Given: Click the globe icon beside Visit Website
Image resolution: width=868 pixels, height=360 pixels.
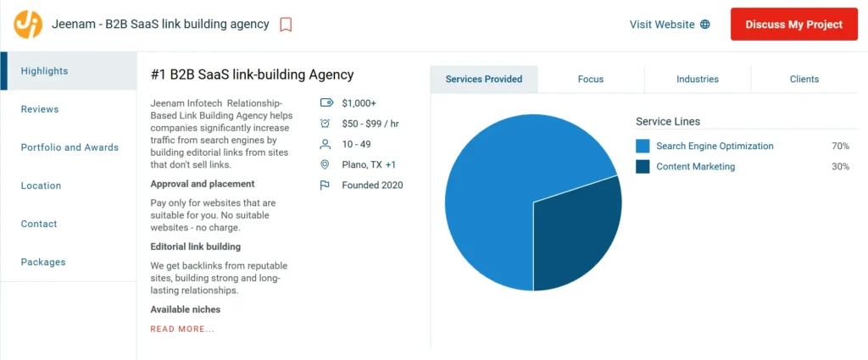Looking at the screenshot, I should coord(704,25).
